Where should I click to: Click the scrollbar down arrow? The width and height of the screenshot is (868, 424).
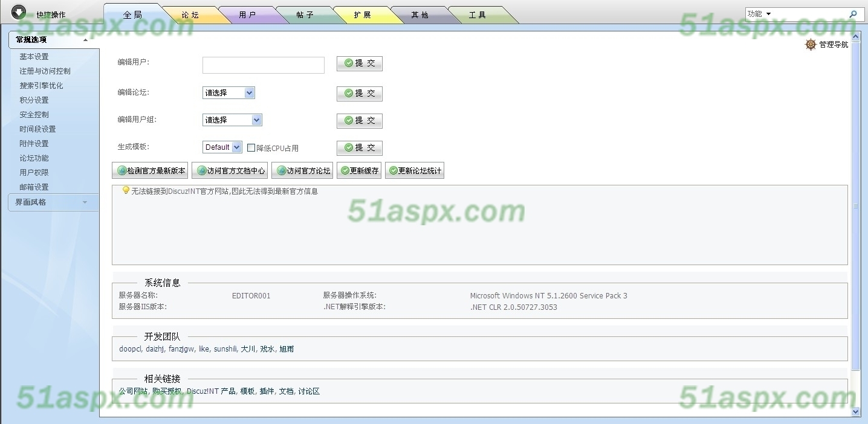(x=855, y=411)
